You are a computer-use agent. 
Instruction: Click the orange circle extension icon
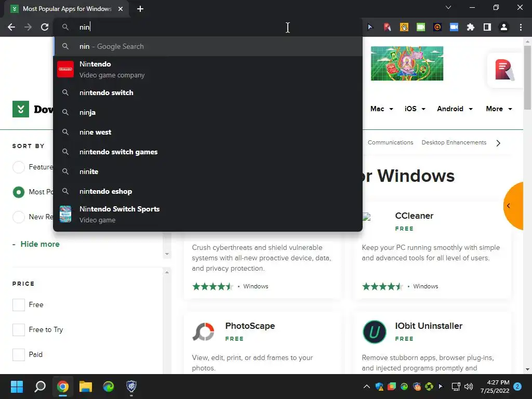coord(437,27)
